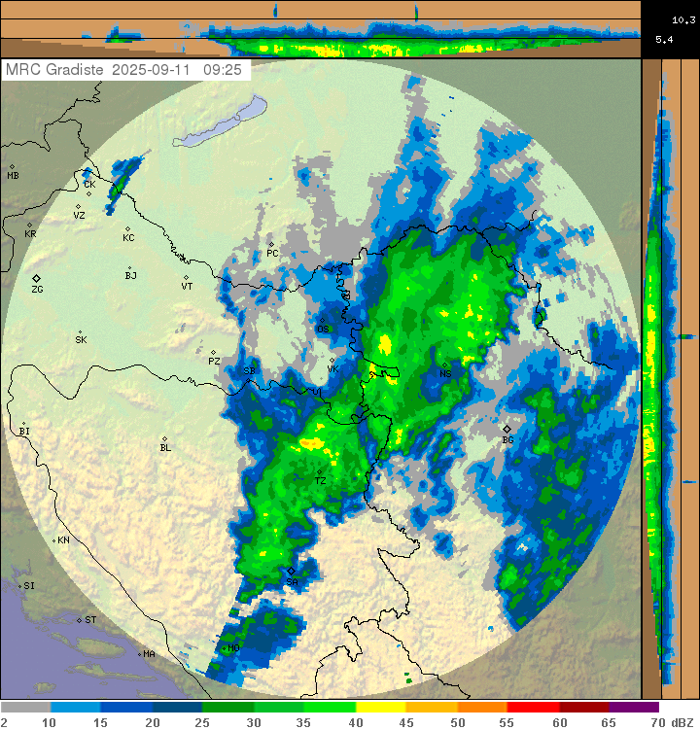Image resolution: width=700 pixels, height=730 pixels.
Task: Select the NS station marker
Action: (x=444, y=365)
